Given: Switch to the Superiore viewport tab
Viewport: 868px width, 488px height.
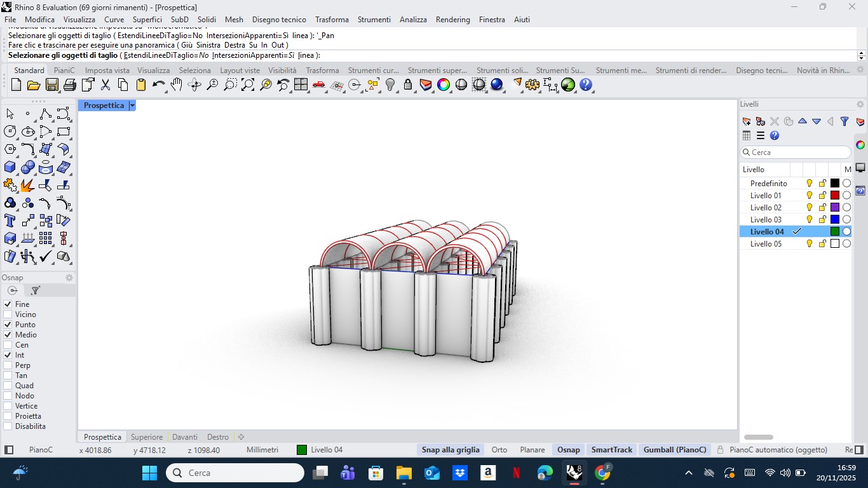Looking at the screenshot, I should [x=147, y=437].
